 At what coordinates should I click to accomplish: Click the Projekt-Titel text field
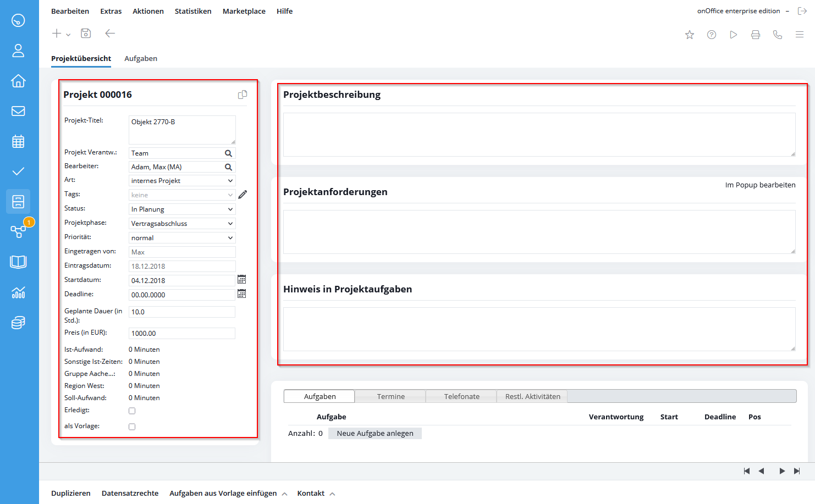coord(182,130)
